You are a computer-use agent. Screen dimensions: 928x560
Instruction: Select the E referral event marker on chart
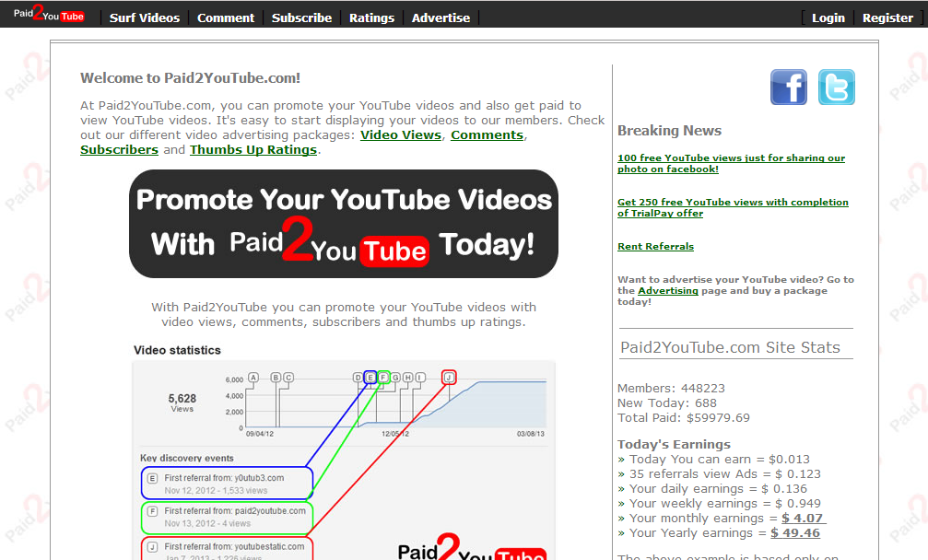(371, 377)
